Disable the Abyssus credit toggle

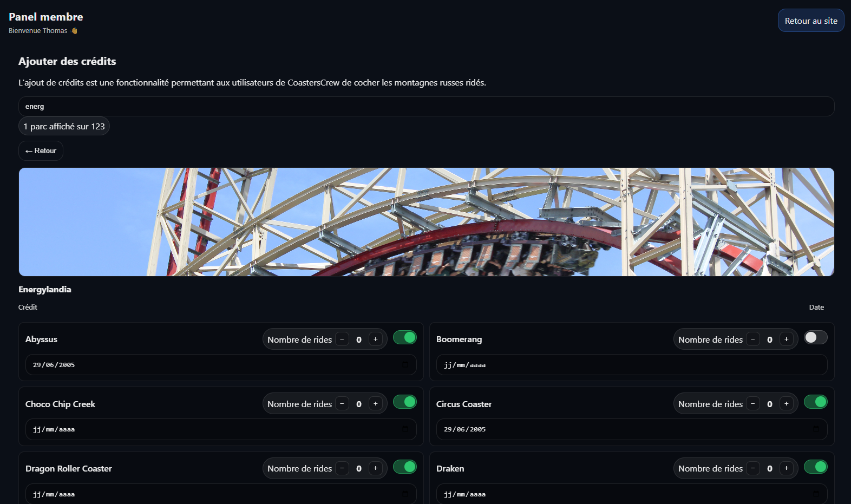coord(404,338)
